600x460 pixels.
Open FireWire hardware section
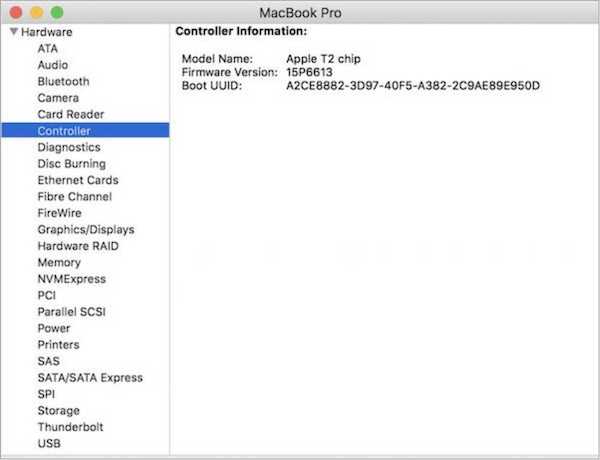(60, 213)
